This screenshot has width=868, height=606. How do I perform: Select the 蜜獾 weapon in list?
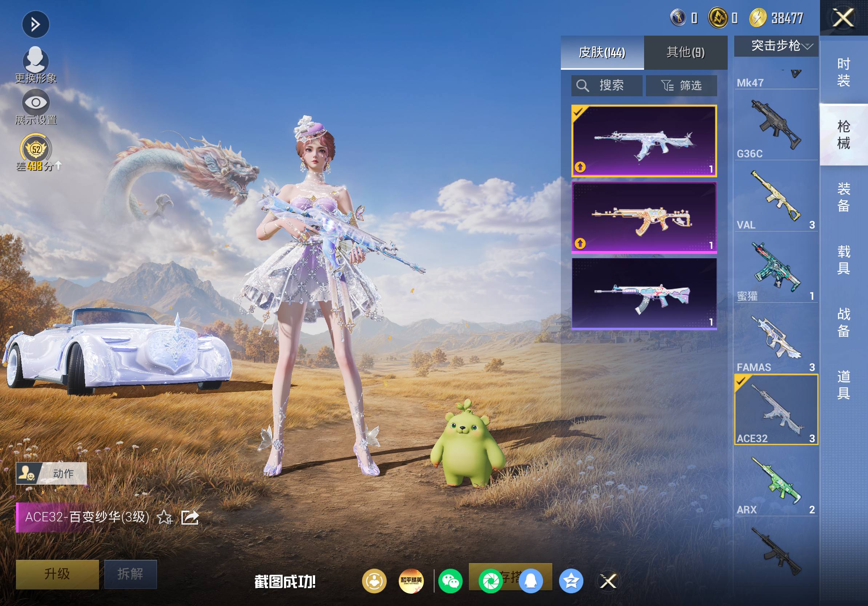point(776,267)
